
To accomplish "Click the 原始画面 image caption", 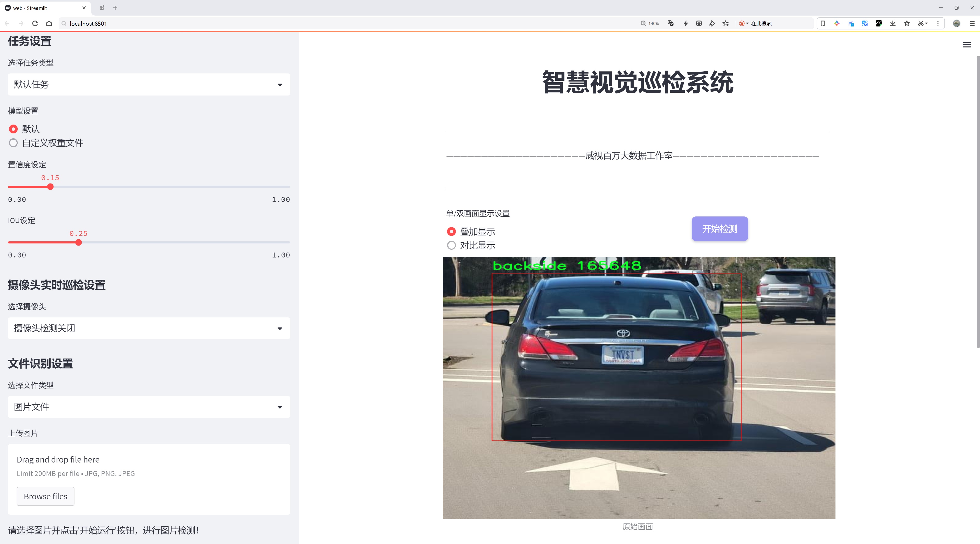I will [x=638, y=527].
